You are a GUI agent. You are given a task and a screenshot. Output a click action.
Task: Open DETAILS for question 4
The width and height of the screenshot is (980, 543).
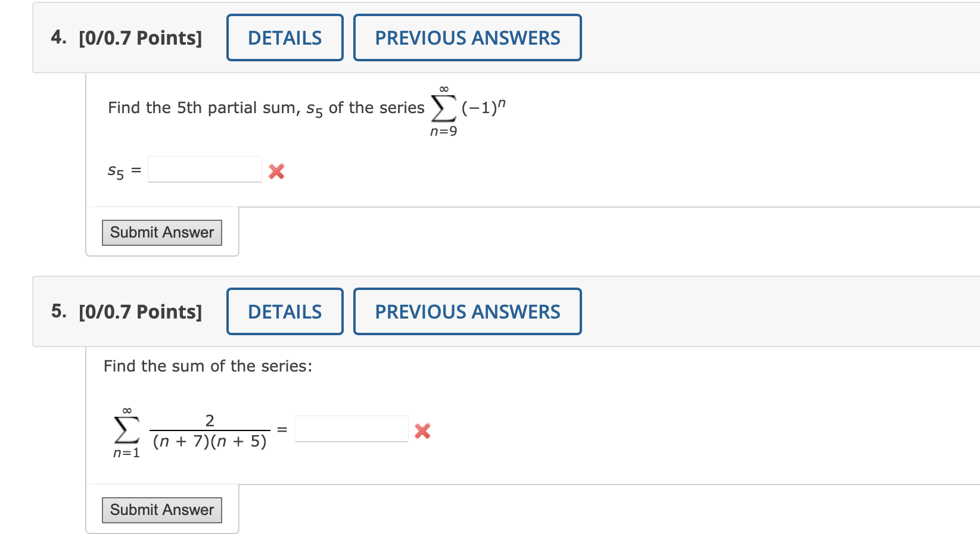point(284,38)
